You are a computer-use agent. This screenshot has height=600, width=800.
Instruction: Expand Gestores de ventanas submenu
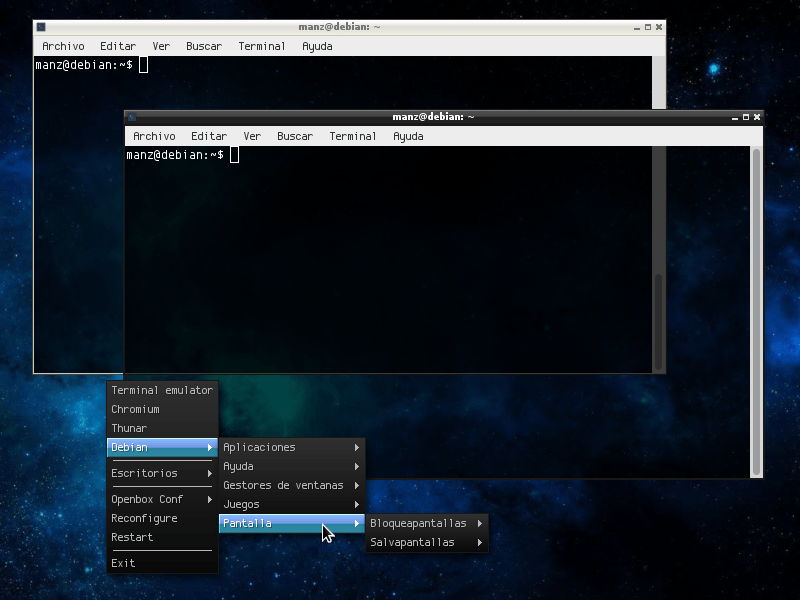point(292,485)
